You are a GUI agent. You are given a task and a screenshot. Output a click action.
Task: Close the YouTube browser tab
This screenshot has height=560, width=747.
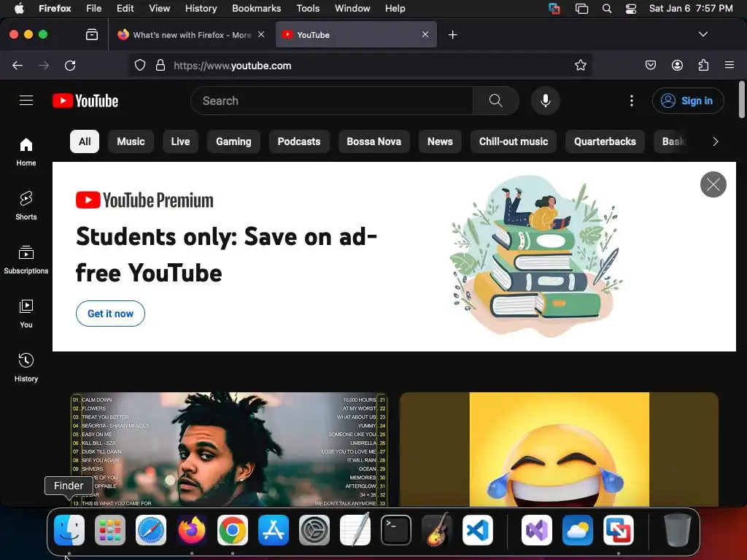(425, 34)
